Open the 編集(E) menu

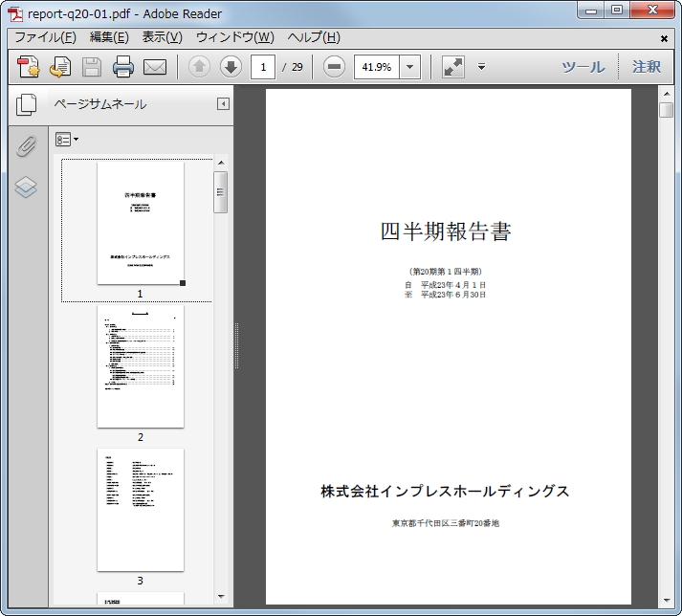point(109,37)
